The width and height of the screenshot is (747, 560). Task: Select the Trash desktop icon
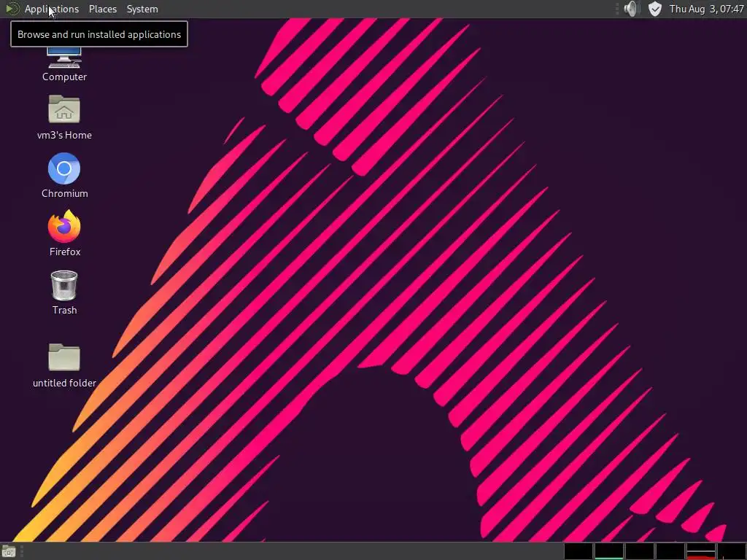coord(64,286)
